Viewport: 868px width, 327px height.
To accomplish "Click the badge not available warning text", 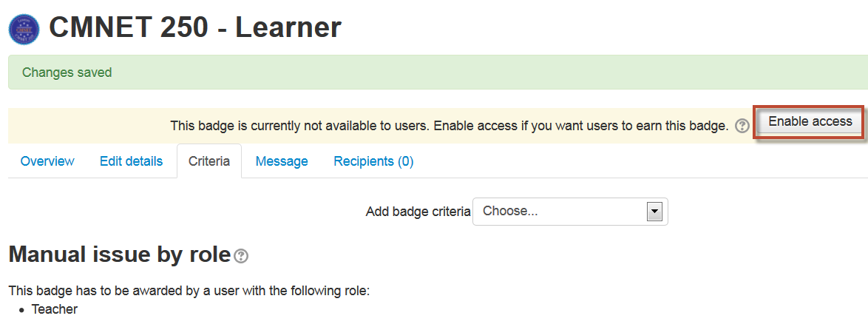I will (449, 126).
